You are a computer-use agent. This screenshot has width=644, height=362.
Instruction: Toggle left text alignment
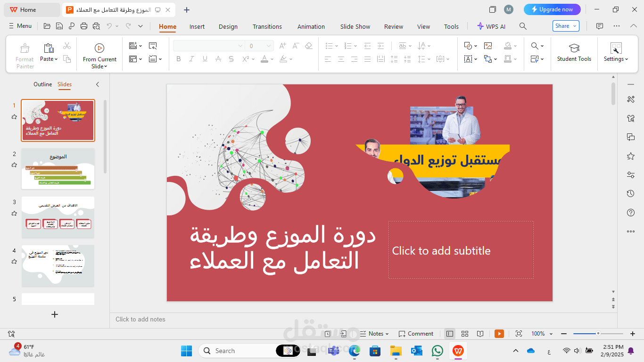pos(328,59)
